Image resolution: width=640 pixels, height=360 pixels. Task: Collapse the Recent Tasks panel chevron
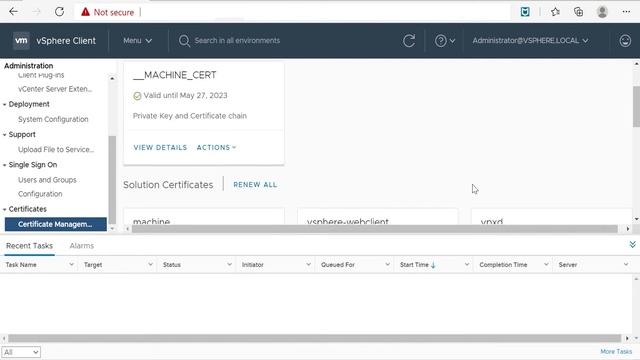pos(632,244)
